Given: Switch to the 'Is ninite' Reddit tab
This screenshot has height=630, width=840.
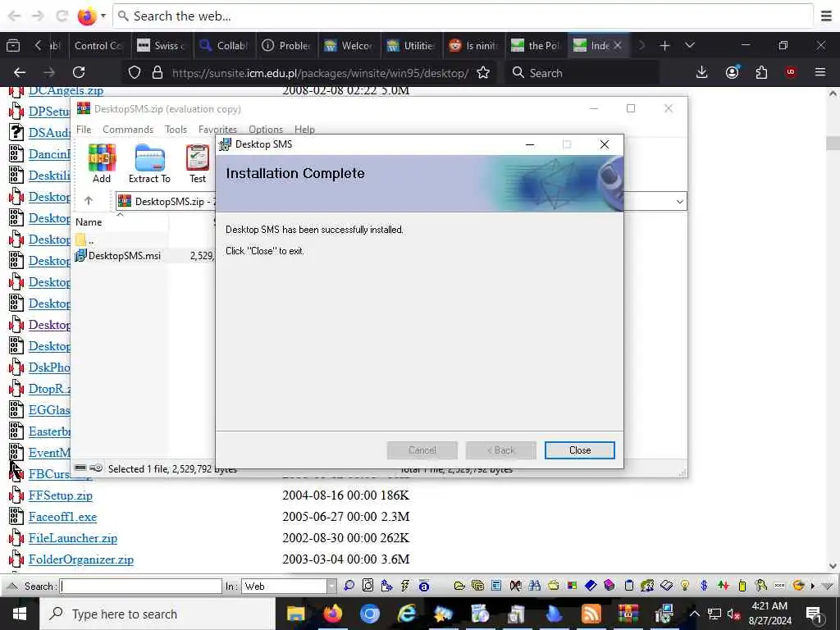Looking at the screenshot, I should click(x=473, y=46).
